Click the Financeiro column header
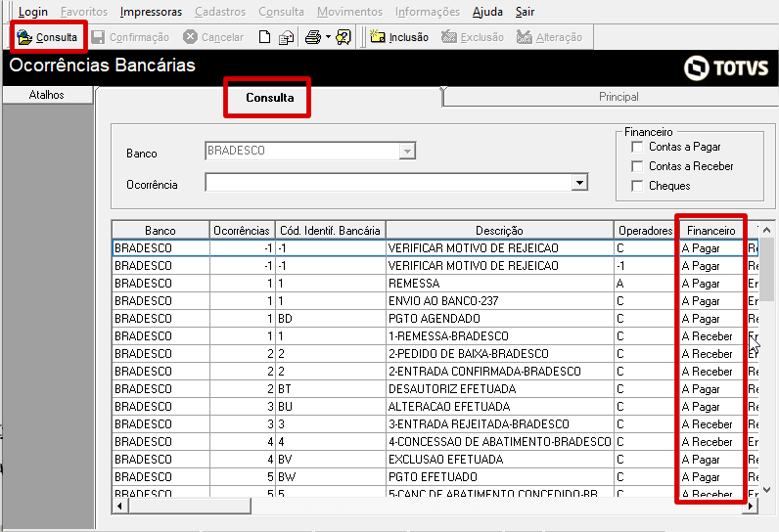The image size is (779, 532). 710,231
